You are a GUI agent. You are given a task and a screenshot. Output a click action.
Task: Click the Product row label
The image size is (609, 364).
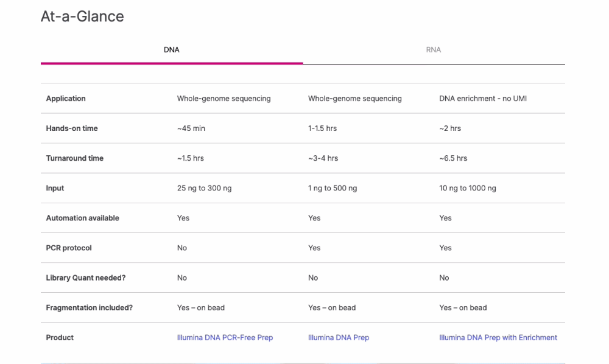click(x=60, y=337)
